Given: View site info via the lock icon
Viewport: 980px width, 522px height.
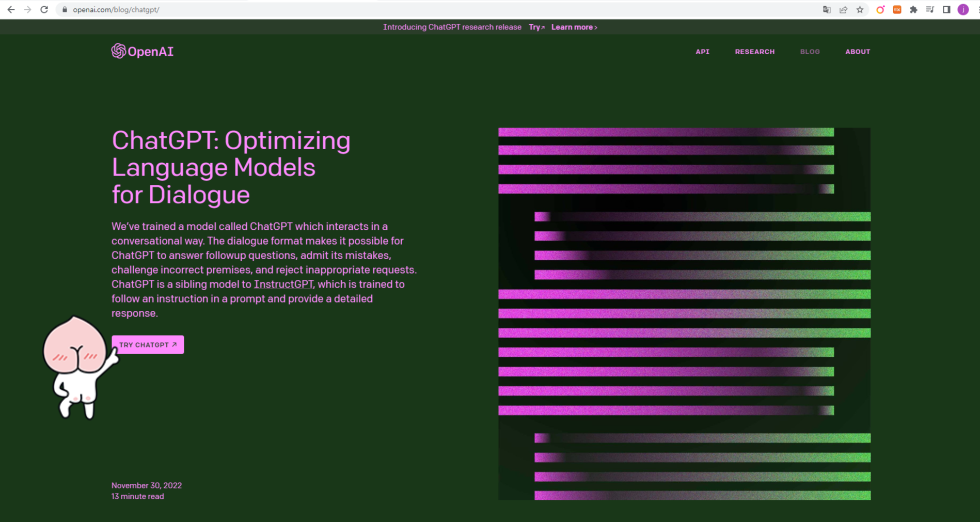Looking at the screenshot, I should [x=65, y=9].
